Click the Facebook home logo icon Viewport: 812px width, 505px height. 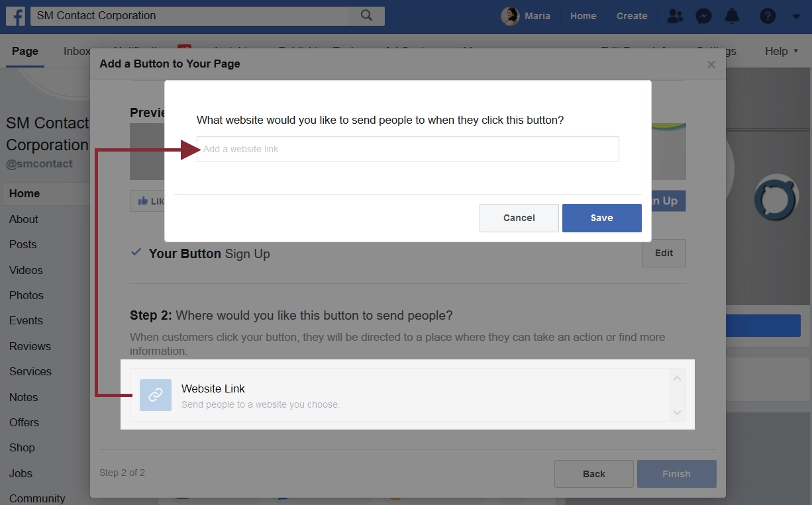15,15
